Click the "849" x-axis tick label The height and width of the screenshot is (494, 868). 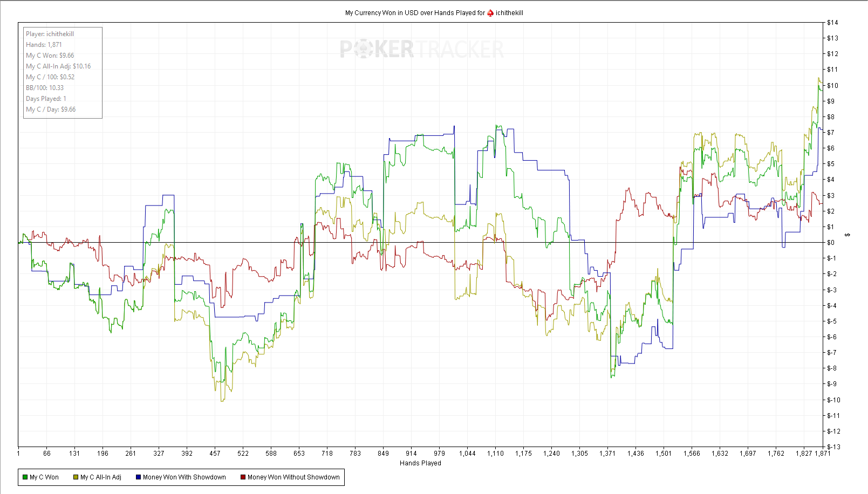pyautogui.click(x=383, y=454)
